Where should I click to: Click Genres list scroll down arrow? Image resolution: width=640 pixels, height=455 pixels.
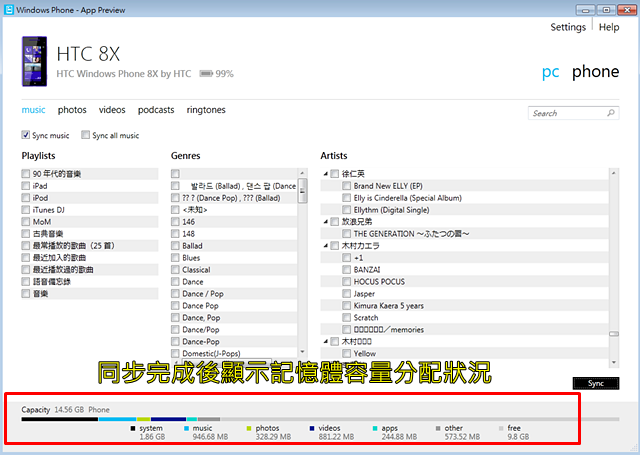[x=302, y=352]
